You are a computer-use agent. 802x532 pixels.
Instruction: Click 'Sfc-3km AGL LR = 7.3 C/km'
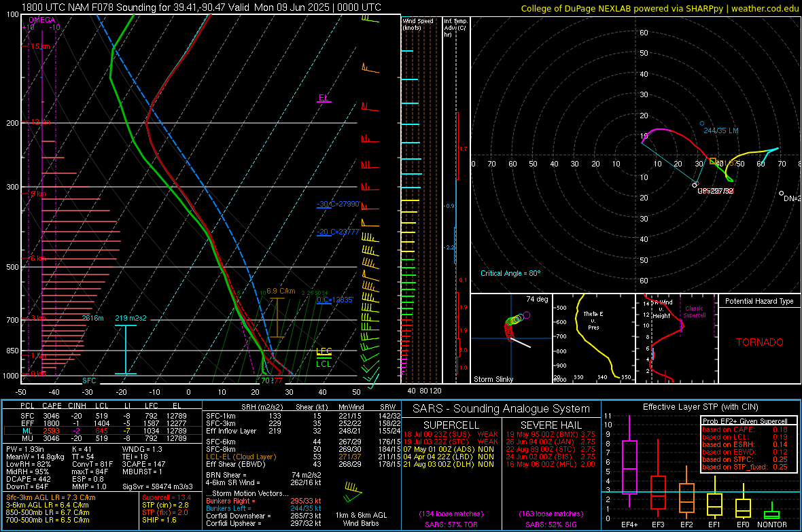[51, 497]
